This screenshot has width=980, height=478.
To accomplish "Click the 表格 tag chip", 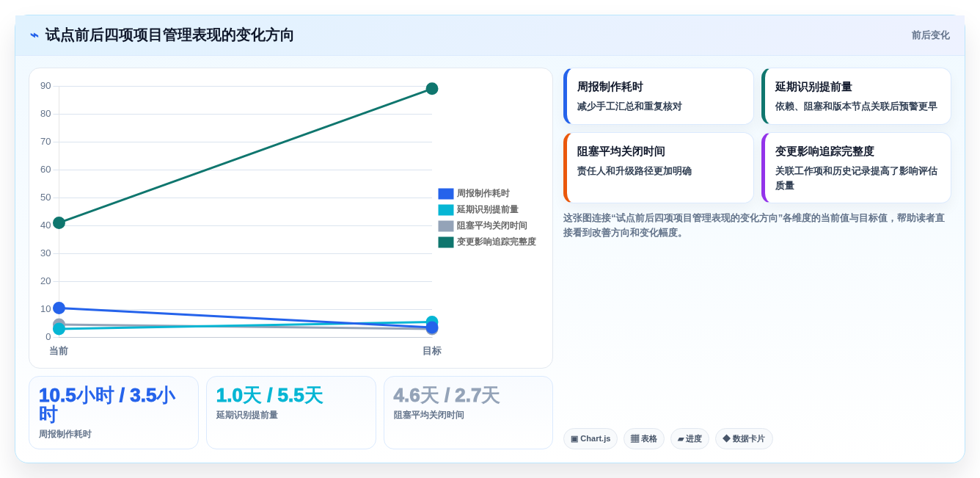I will click(x=644, y=439).
